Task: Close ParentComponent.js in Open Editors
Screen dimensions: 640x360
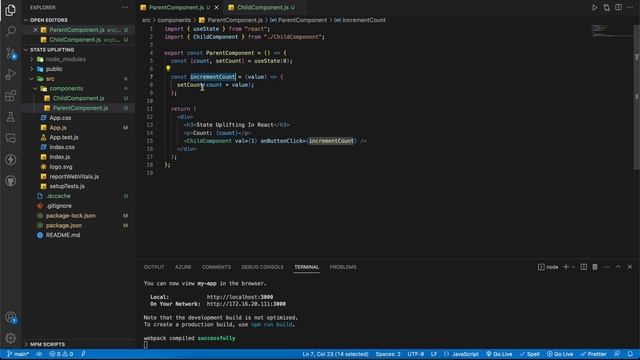Action: [x=35, y=30]
